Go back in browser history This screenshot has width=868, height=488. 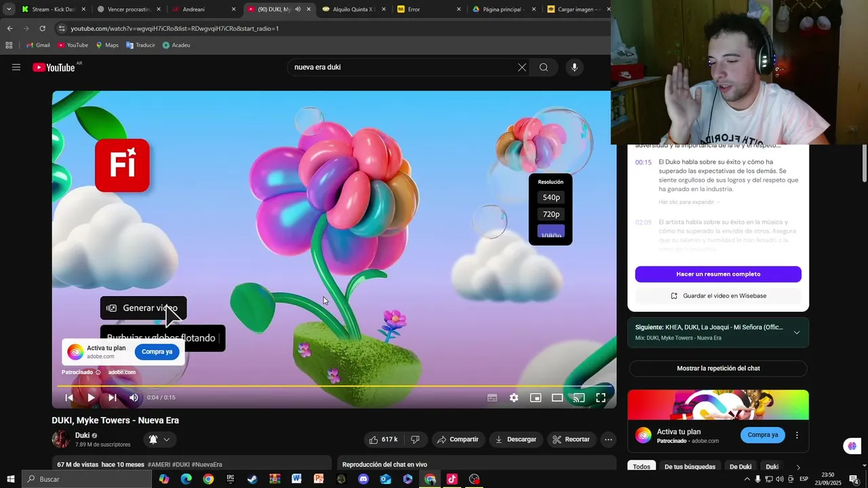(x=10, y=28)
